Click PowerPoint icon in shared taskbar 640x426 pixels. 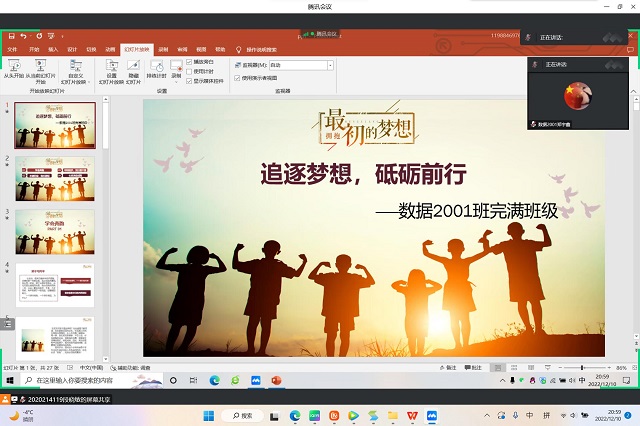(x=276, y=380)
